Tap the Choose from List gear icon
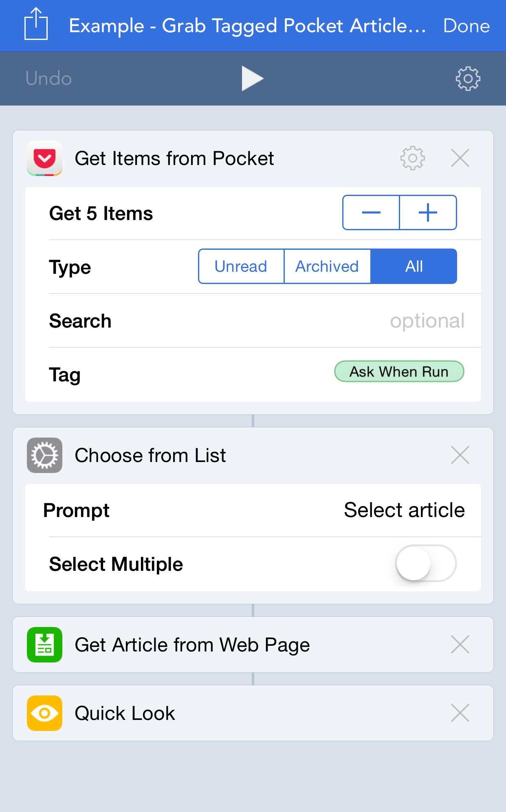This screenshot has width=506, height=812. 44,455
